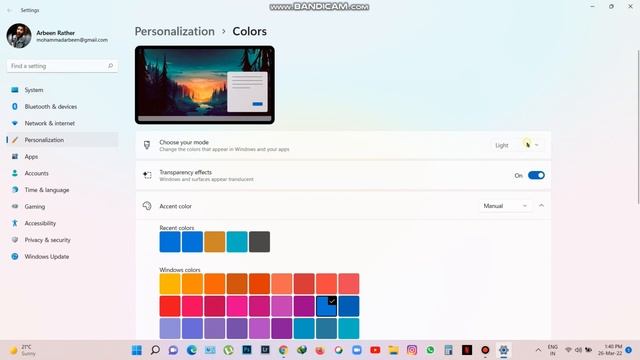640x360 pixels.
Task: Select the checked blue Windows color
Action: 327,306
